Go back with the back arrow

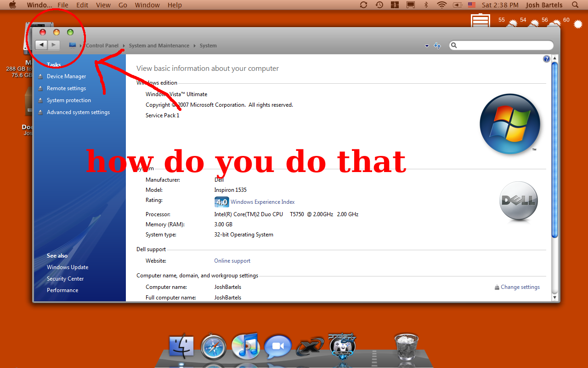(42, 45)
